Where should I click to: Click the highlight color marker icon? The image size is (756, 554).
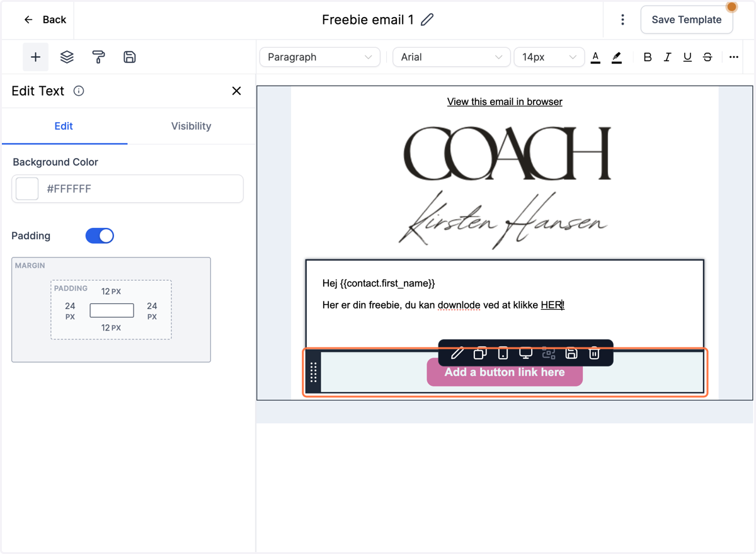point(617,57)
